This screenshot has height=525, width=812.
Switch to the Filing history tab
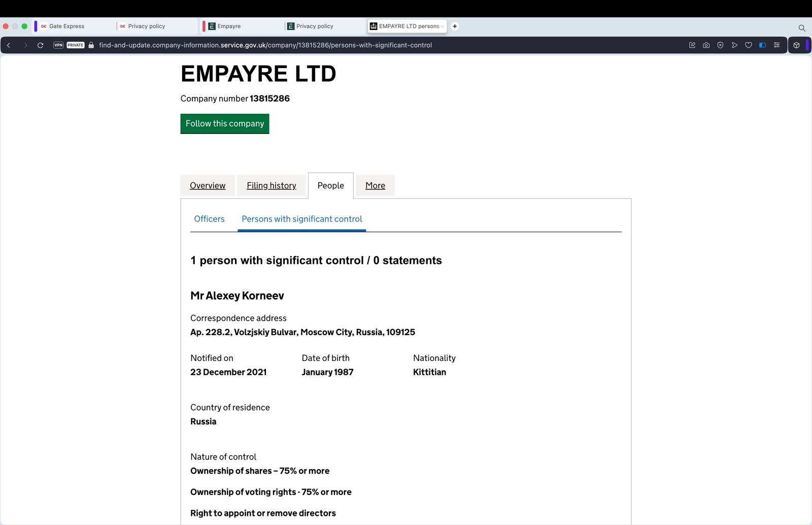[x=272, y=185]
